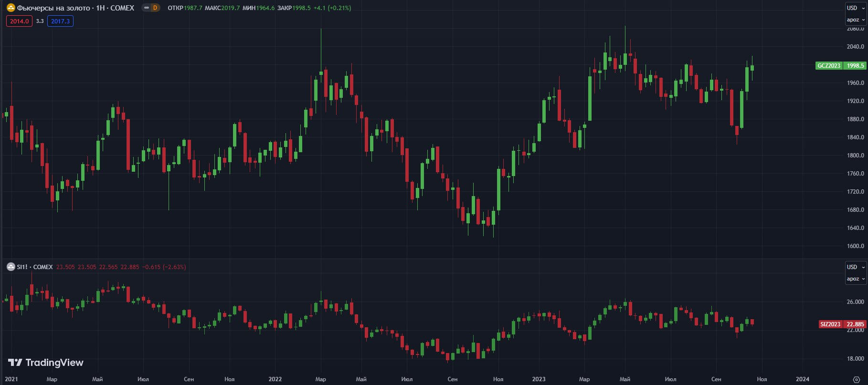The image size is (868, 385).
Task: Click the 26.000 silver scale label
Action: [x=855, y=302]
